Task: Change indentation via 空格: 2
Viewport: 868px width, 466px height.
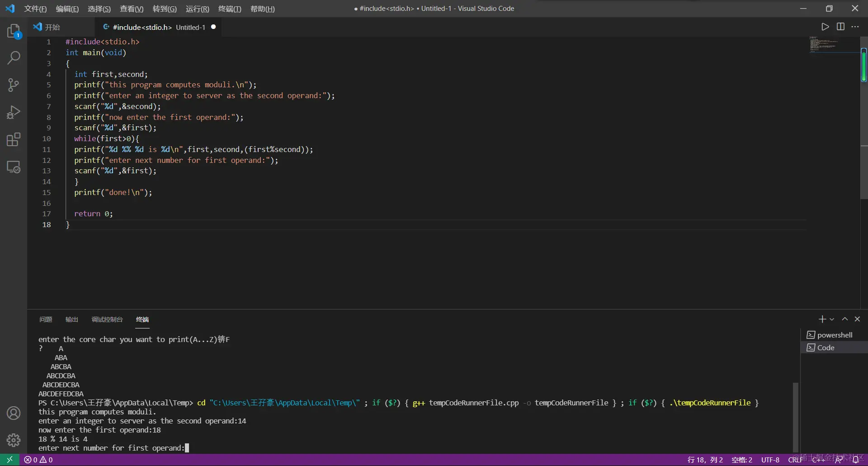Action: click(742, 460)
